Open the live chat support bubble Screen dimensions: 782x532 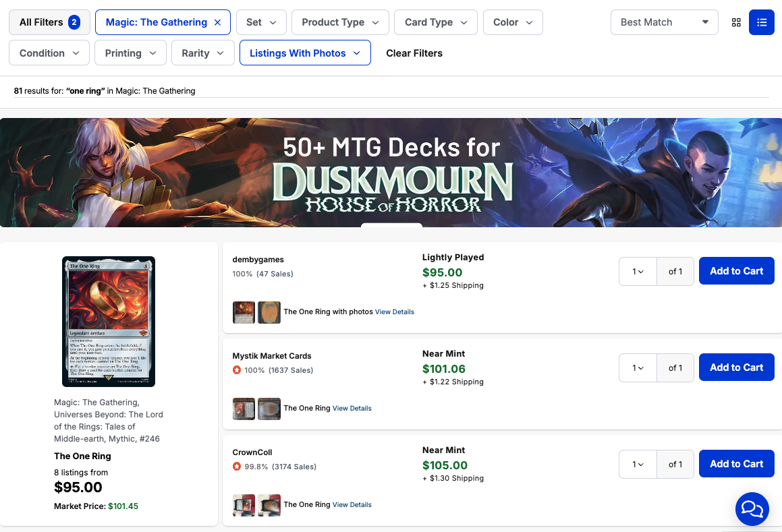[x=752, y=509]
